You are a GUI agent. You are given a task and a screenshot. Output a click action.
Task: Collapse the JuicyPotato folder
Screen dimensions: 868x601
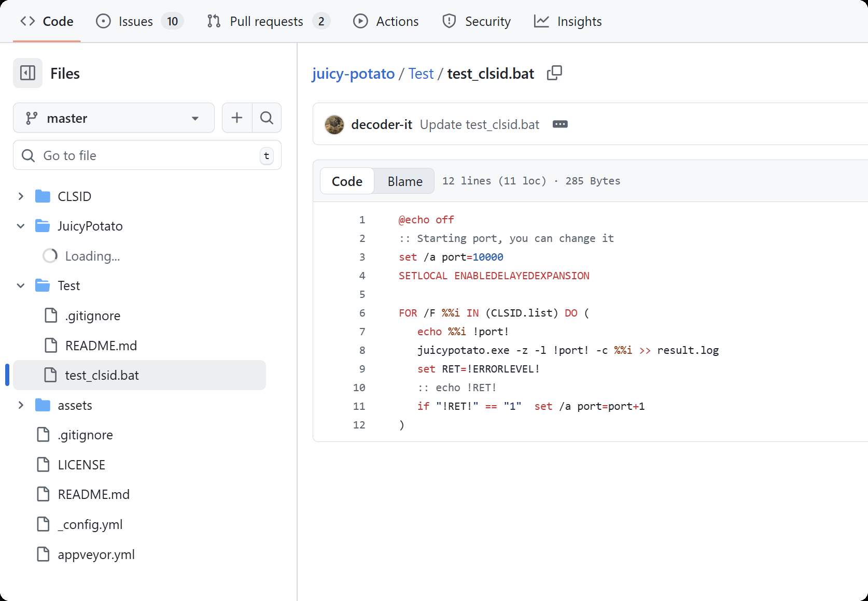20,226
